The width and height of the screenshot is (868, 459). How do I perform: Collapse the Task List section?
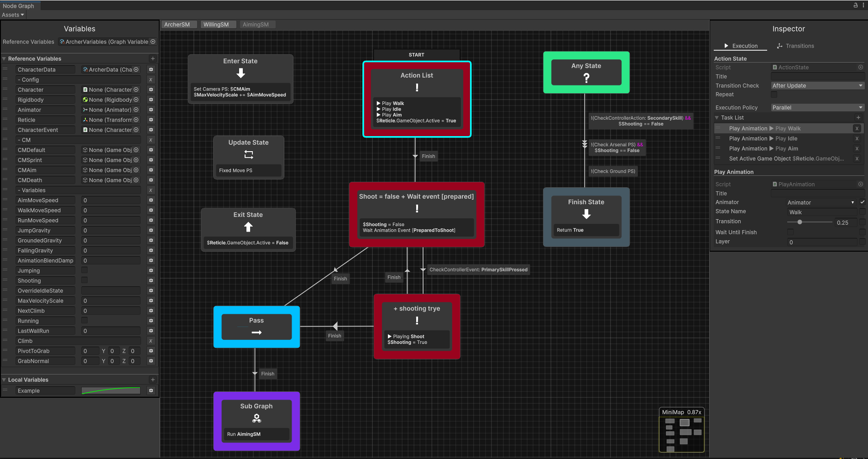point(717,117)
